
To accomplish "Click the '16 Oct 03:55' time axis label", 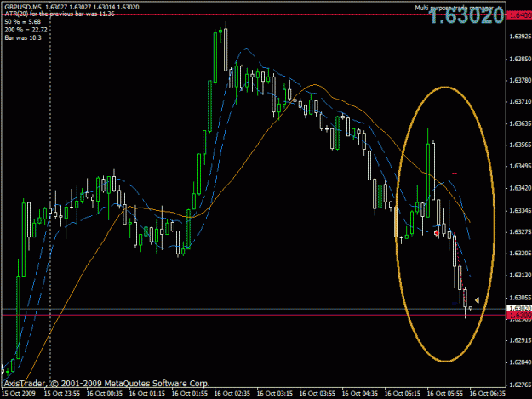I will [317, 393].
